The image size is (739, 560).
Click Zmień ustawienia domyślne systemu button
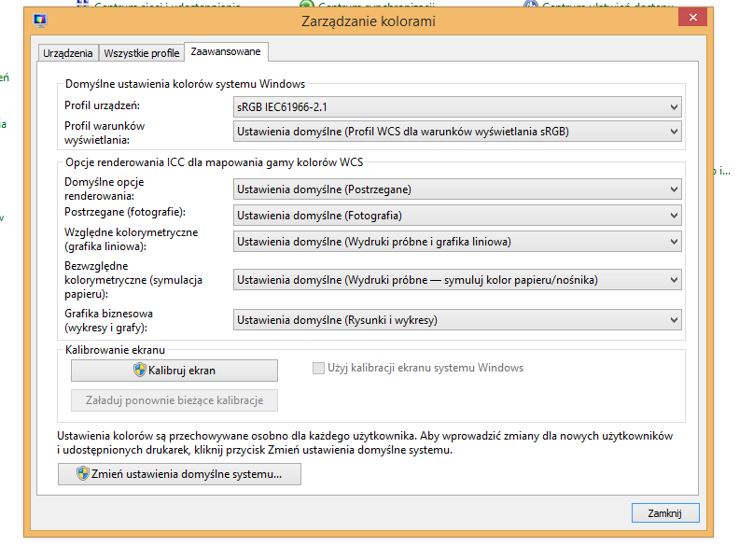pos(179,474)
